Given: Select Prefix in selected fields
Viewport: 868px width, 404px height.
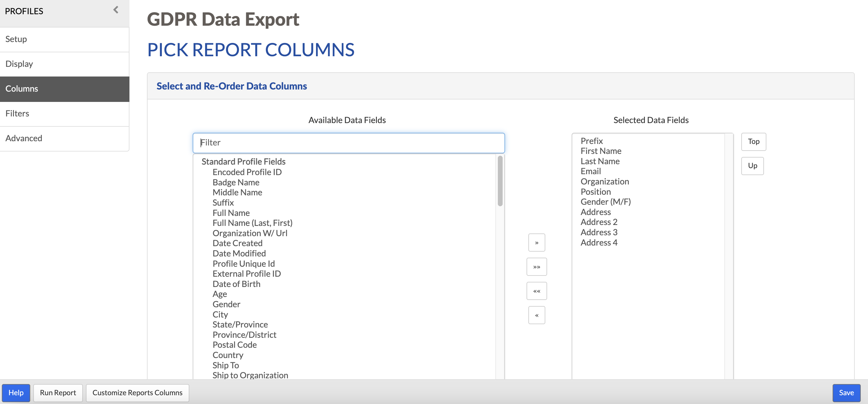Looking at the screenshot, I should (591, 141).
